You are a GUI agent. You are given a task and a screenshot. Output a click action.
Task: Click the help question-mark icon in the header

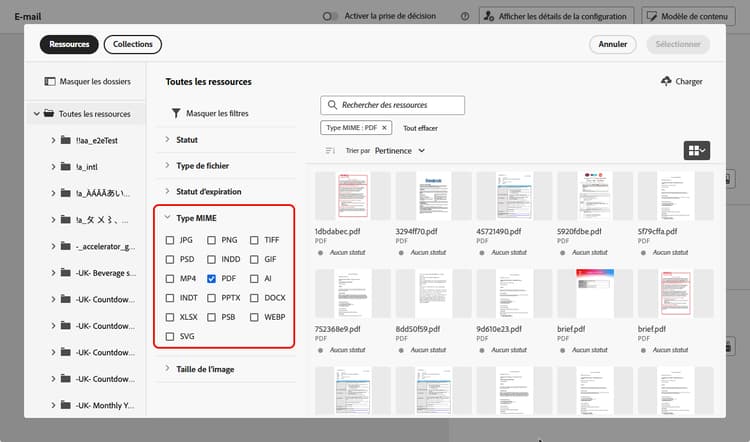(465, 16)
